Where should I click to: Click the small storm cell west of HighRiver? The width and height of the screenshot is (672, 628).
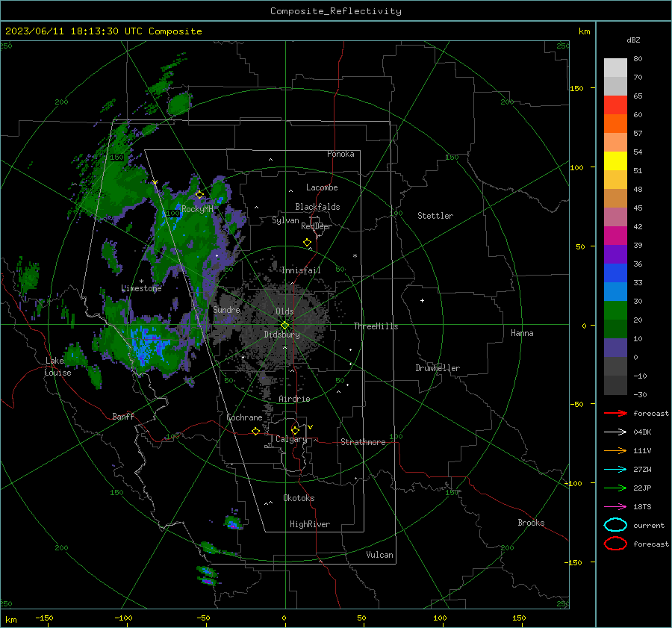(233, 523)
